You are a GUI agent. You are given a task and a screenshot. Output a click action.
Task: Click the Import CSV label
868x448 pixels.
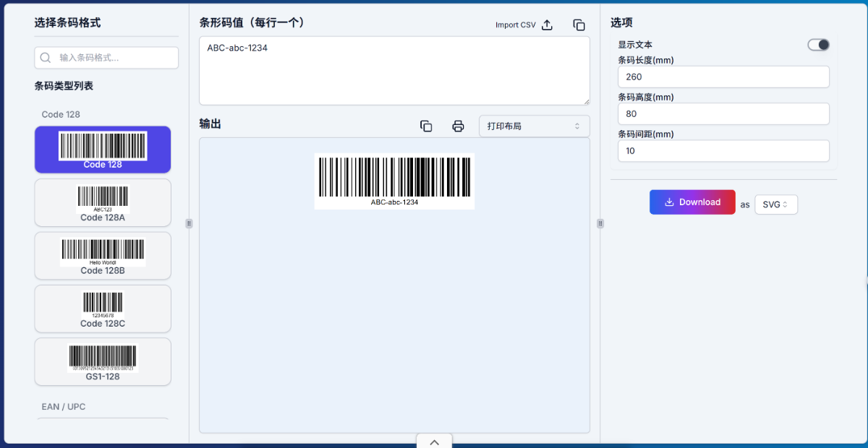516,25
